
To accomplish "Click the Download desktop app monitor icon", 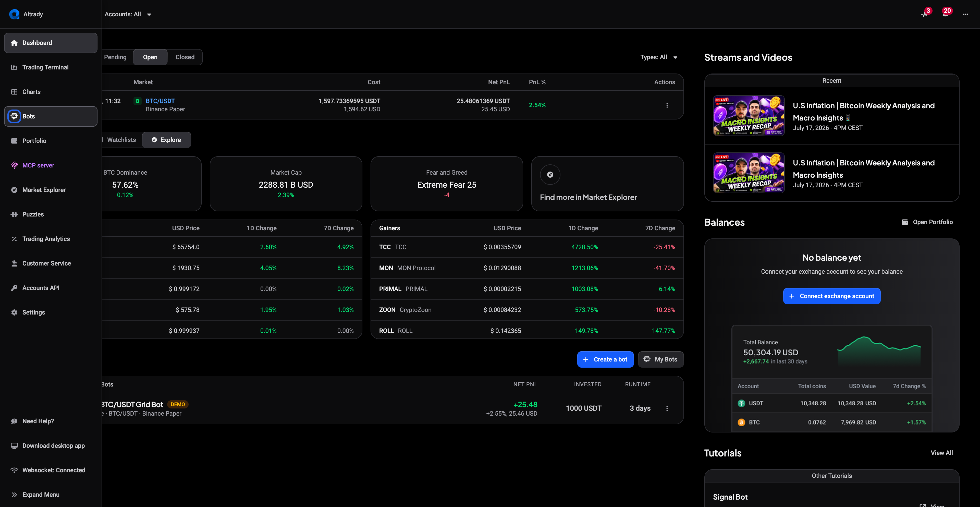I will pos(15,446).
